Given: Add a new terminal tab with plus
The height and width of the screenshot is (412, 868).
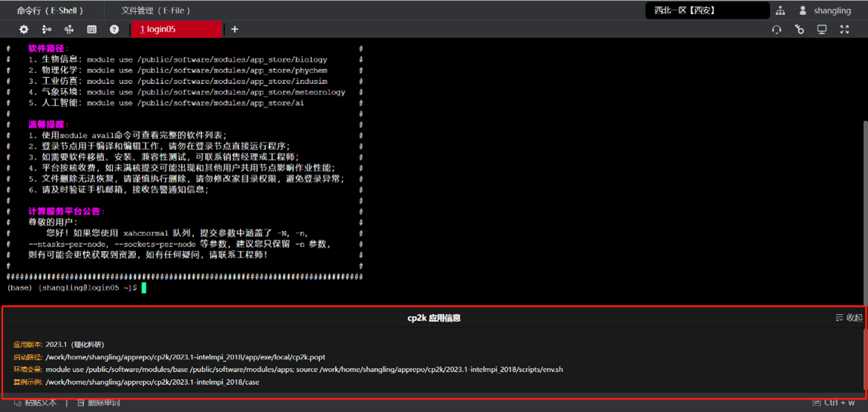Looking at the screenshot, I should click(x=235, y=30).
